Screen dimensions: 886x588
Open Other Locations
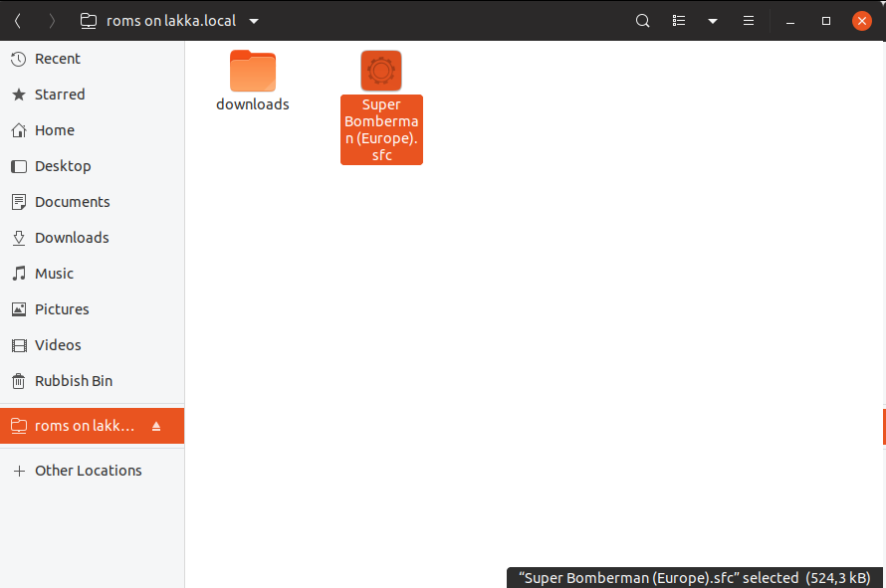tap(93, 471)
